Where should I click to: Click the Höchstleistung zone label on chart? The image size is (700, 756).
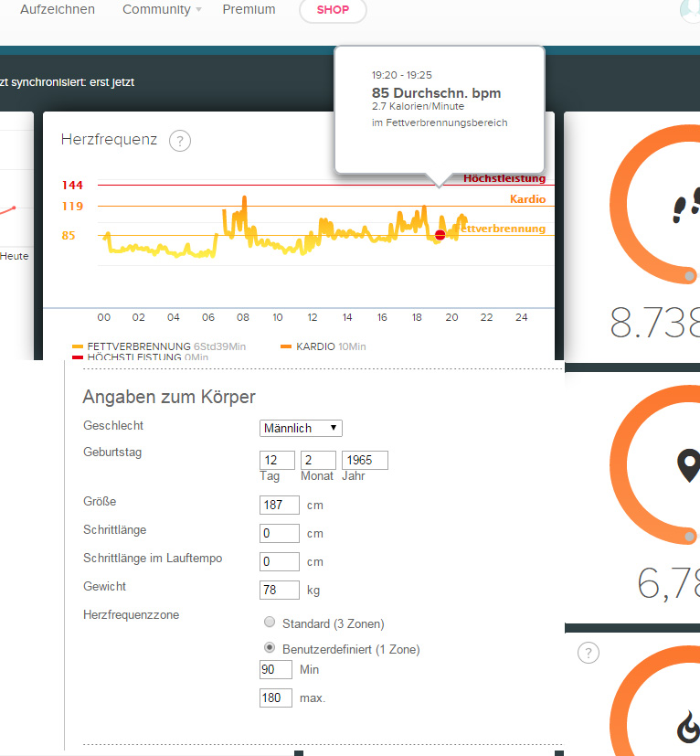pos(504,178)
